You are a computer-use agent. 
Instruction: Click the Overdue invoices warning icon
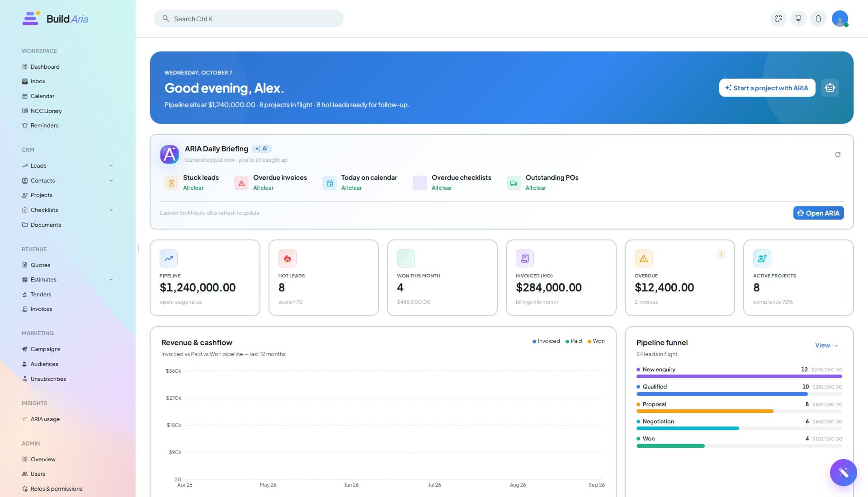tap(241, 183)
